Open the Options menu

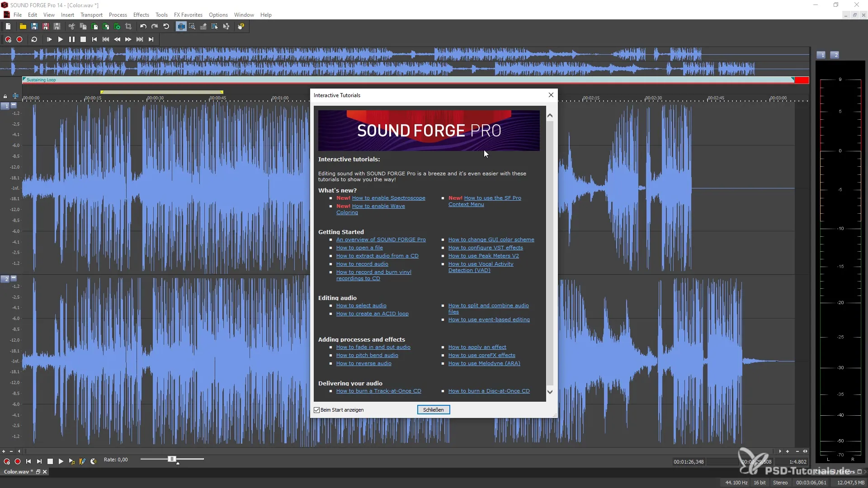coord(218,15)
